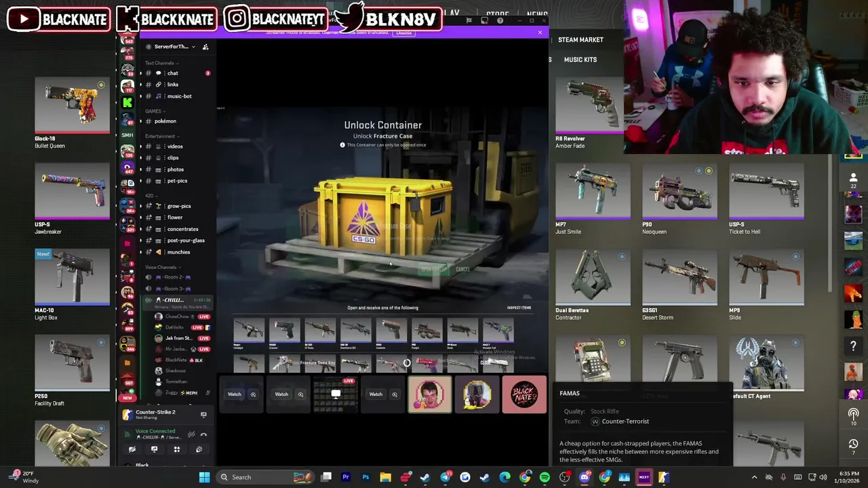Collapse the Entertainment category
The image size is (868, 488).
tap(161, 136)
